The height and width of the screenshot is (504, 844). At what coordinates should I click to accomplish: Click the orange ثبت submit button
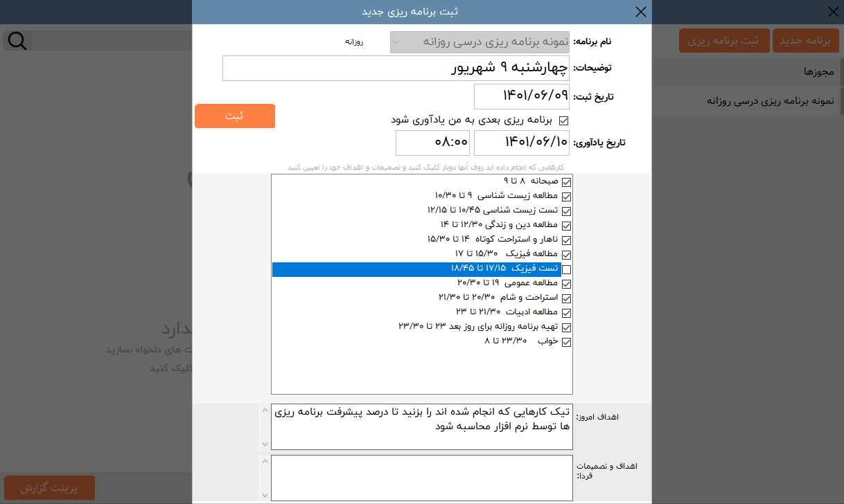234,116
